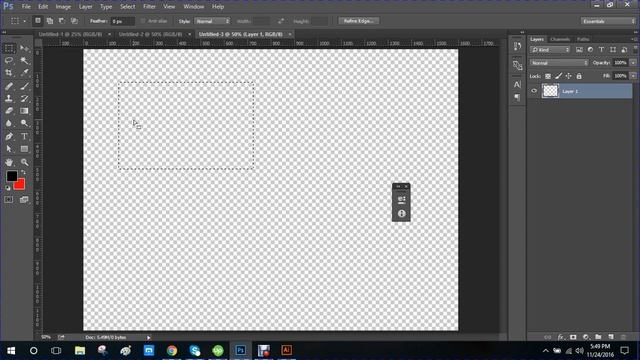Open the status bar info arrow
Image resolution: width=640 pixels, height=360 pixels.
pyautogui.click(x=149, y=338)
